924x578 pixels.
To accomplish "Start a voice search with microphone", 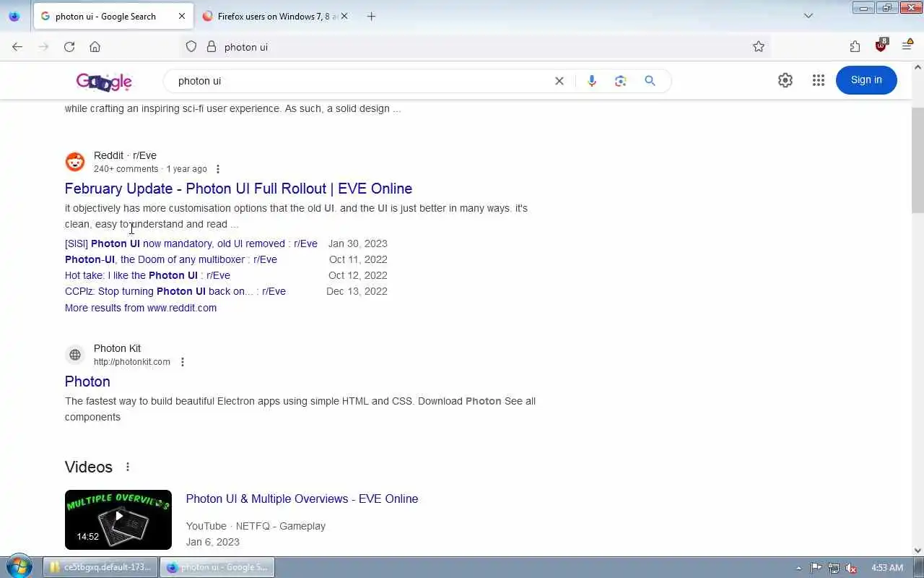I will 592,81.
